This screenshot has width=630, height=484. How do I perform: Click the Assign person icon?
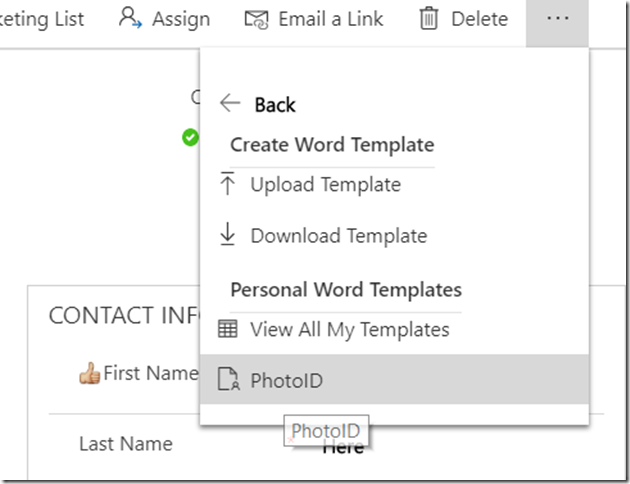tap(130, 18)
